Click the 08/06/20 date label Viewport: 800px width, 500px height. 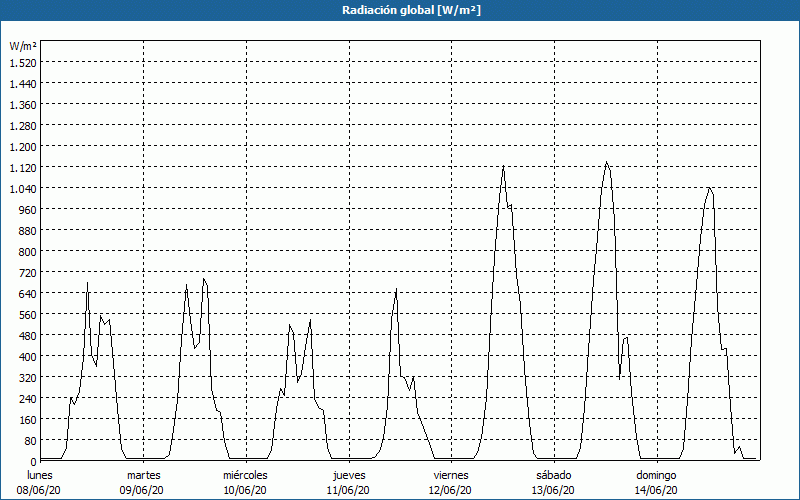tap(38, 490)
